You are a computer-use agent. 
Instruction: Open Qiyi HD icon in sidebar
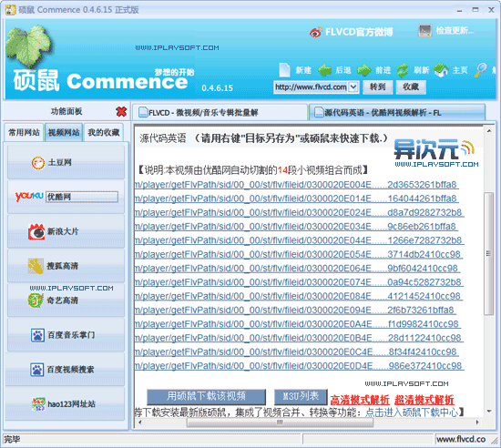click(36, 300)
